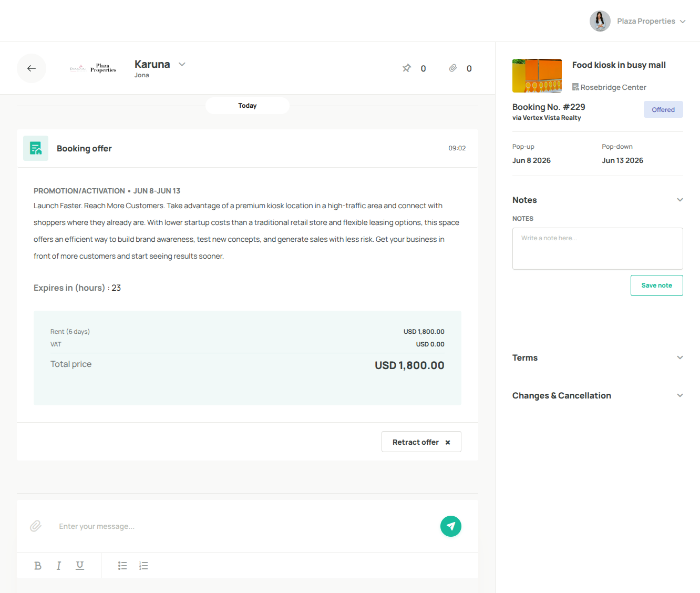Click the Pop-up date Jun 8 2026

[531, 160]
